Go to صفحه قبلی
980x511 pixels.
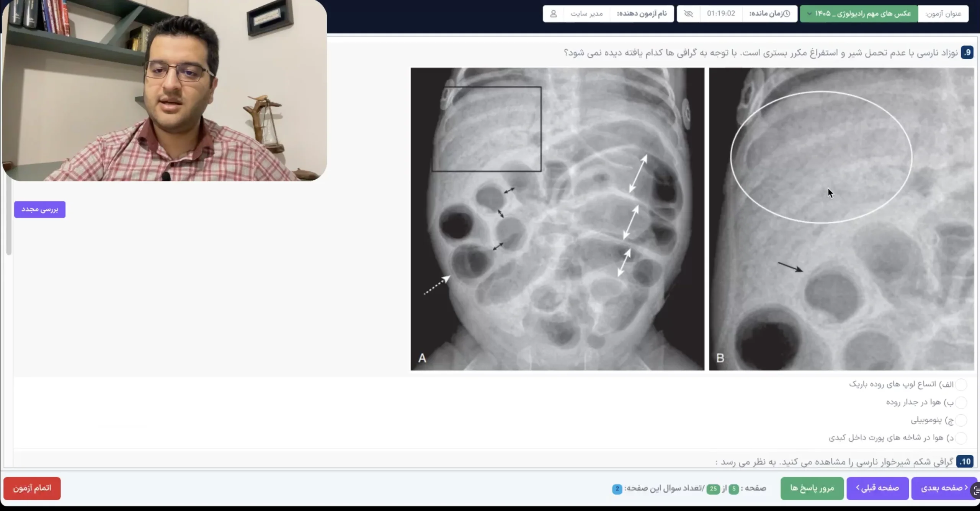click(x=877, y=488)
